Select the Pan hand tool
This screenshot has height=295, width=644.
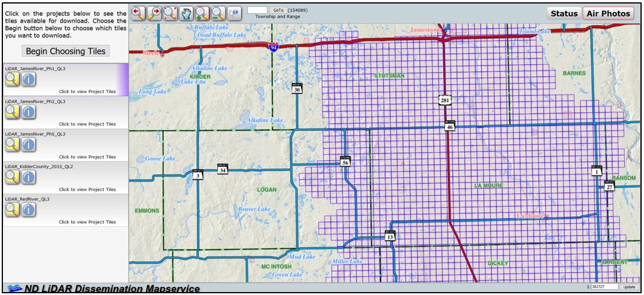coord(186,13)
